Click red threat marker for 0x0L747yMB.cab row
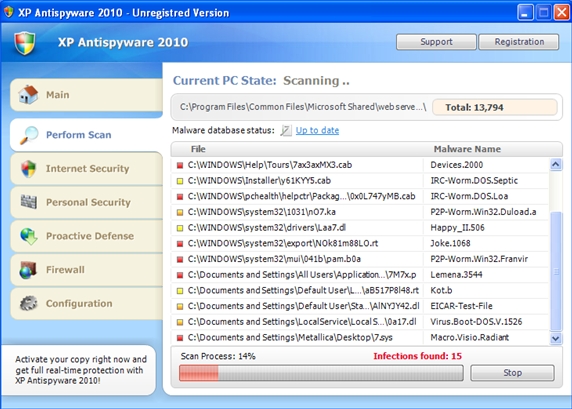The height and width of the screenshot is (409, 572). click(180, 197)
